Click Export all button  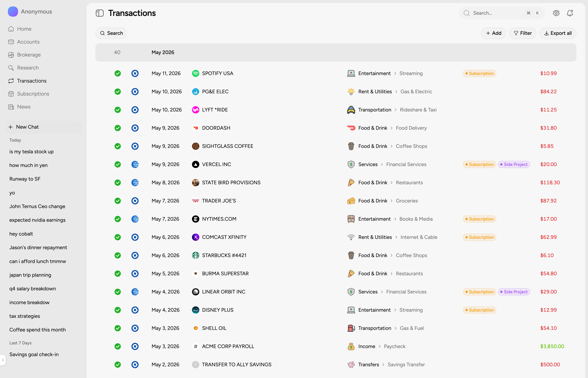tap(558, 33)
